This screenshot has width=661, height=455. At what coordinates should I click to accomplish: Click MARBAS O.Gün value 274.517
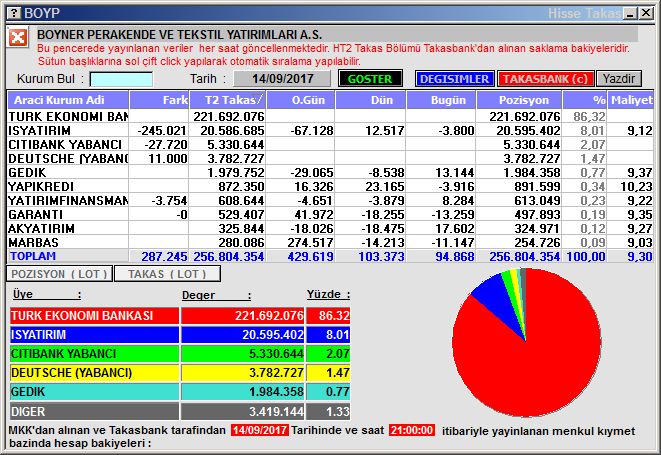[x=310, y=242]
